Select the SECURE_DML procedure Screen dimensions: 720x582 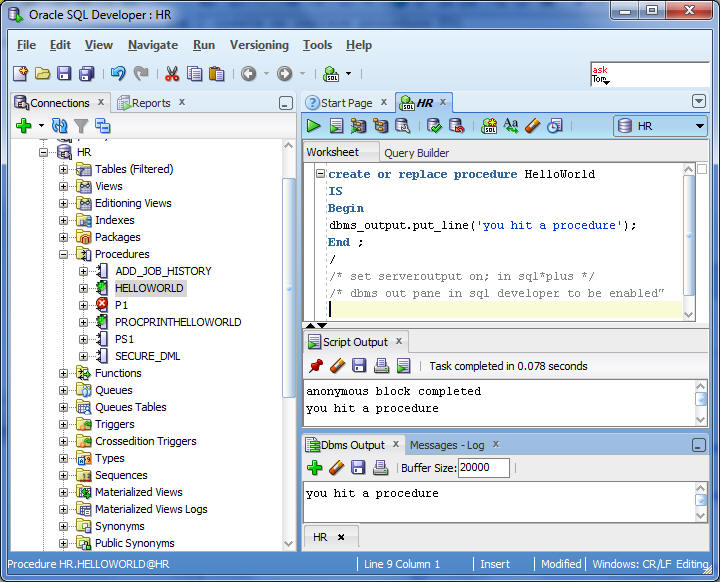tap(147, 356)
